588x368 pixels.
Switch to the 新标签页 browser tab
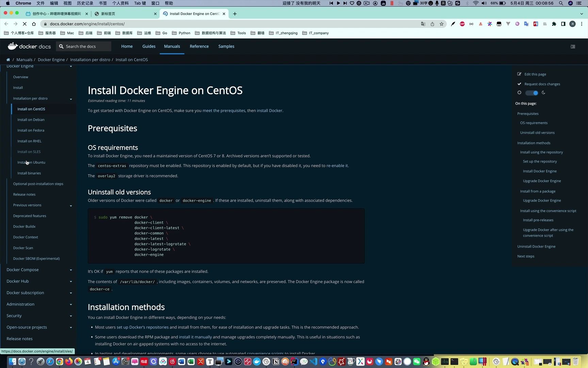125,14
